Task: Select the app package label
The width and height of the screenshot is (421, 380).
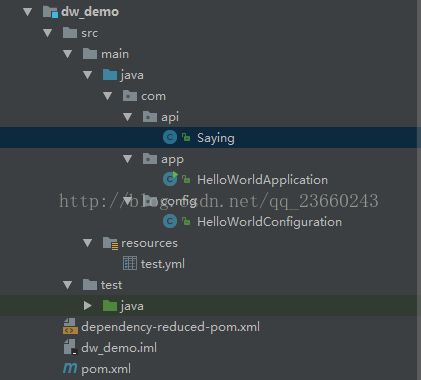Action: (172, 160)
